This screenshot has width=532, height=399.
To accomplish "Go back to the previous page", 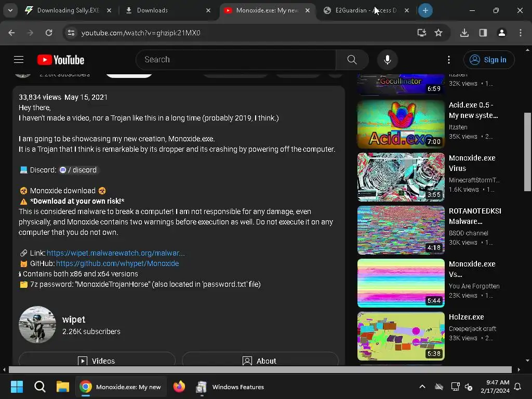I will [x=11, y=33].
